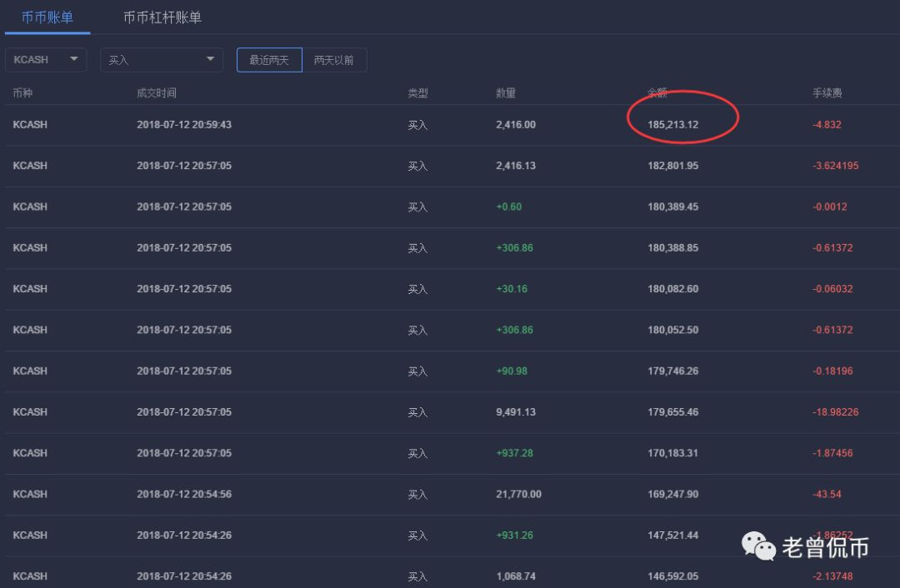Click the WeChat icon in the watermark

pyautogui.click(x=758, y=547)
